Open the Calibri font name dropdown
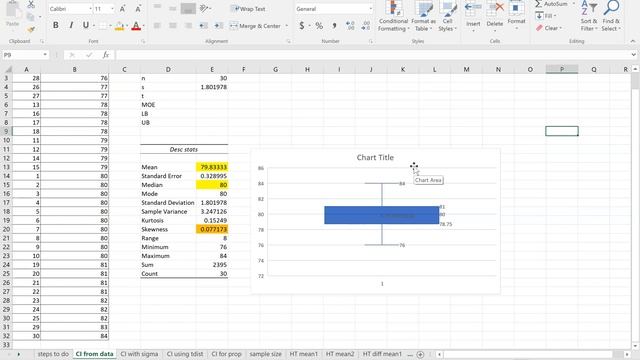 point(90,9)
